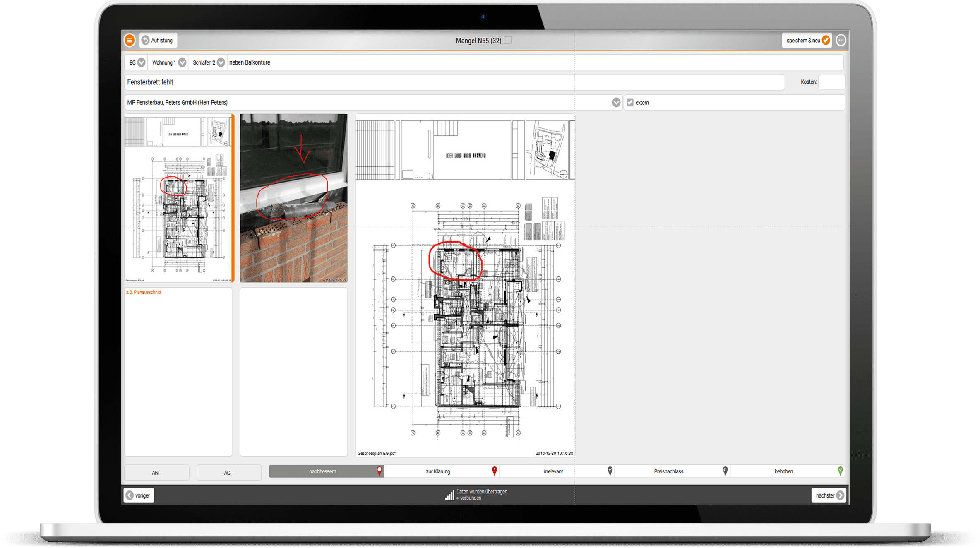Toggle the extern checkbox
This screenshot has height=548, width=980.
[630, 103]
